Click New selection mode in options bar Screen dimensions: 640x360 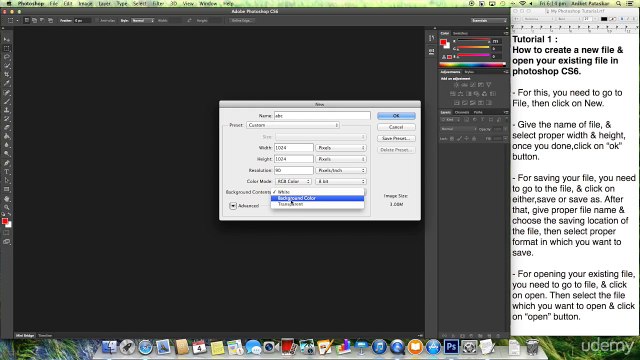click(x=27, y=20)
